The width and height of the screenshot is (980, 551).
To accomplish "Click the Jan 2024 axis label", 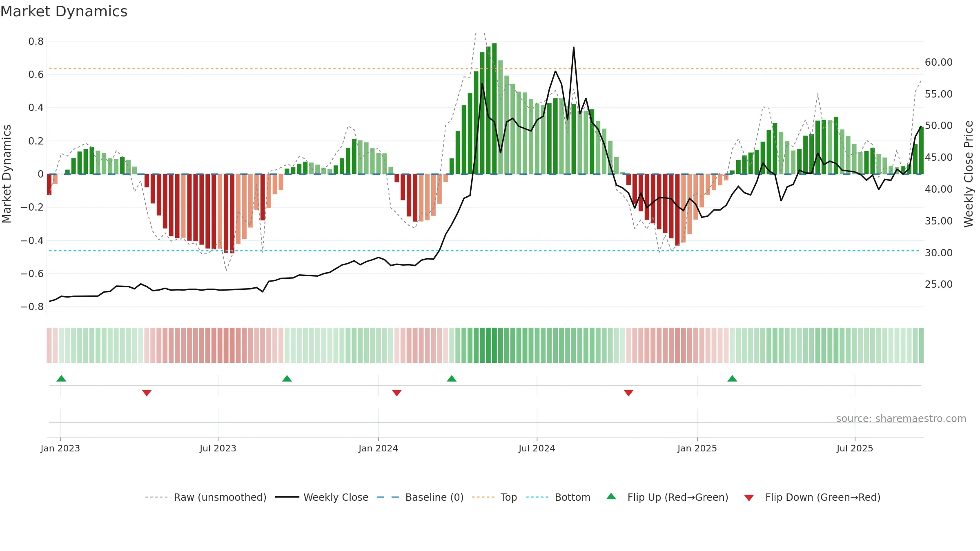I will [x=379, y=448].
